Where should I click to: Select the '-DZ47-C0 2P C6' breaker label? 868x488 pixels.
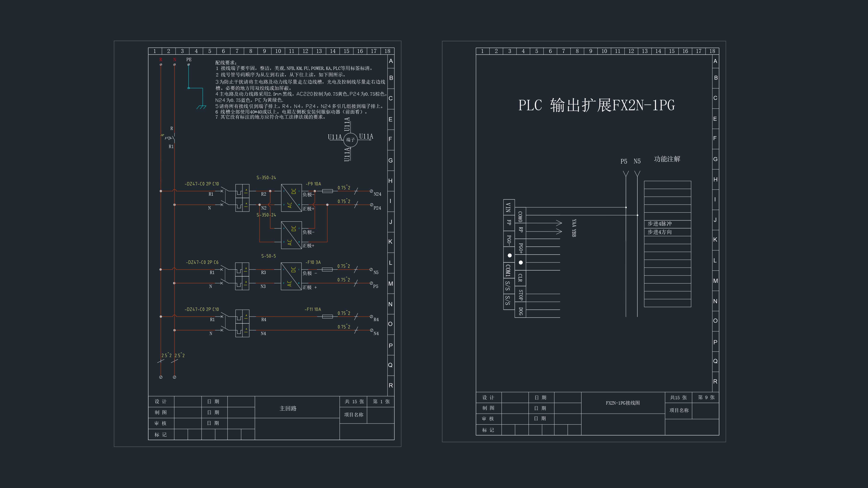pyautogui.click(x=202, y=262)
